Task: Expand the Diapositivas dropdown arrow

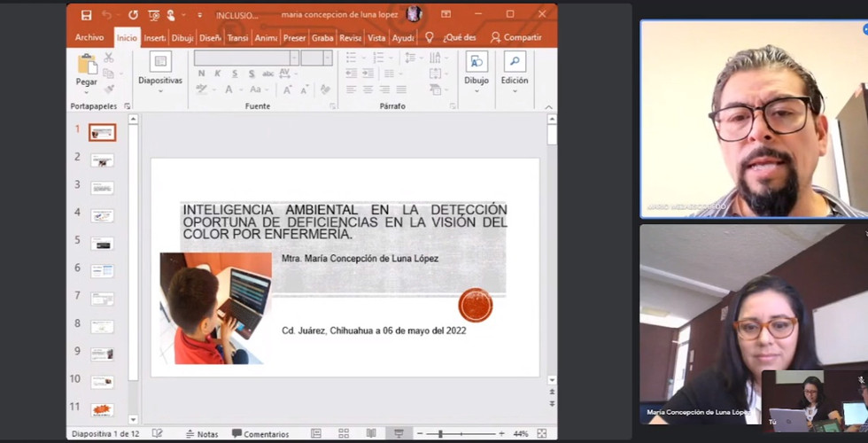Action: coord(160,90)
